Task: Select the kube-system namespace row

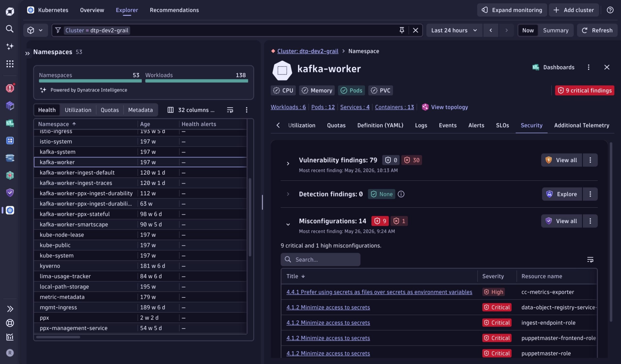Action: (x=140, y=255)
